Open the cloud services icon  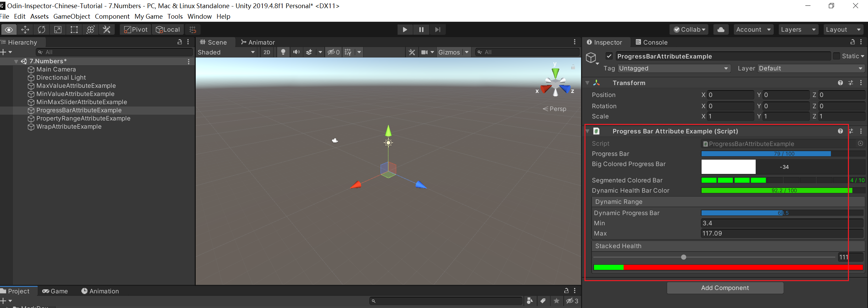point(721,30)
